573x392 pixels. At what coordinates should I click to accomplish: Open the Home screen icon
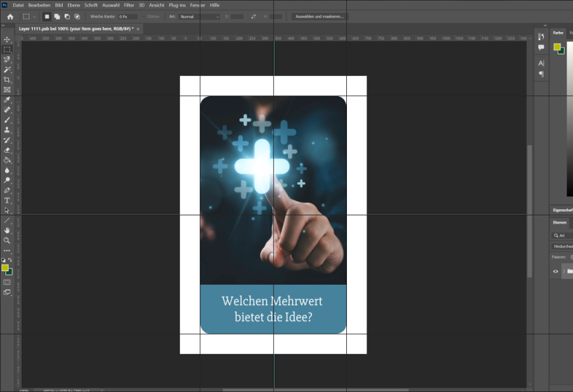(10, 17)
